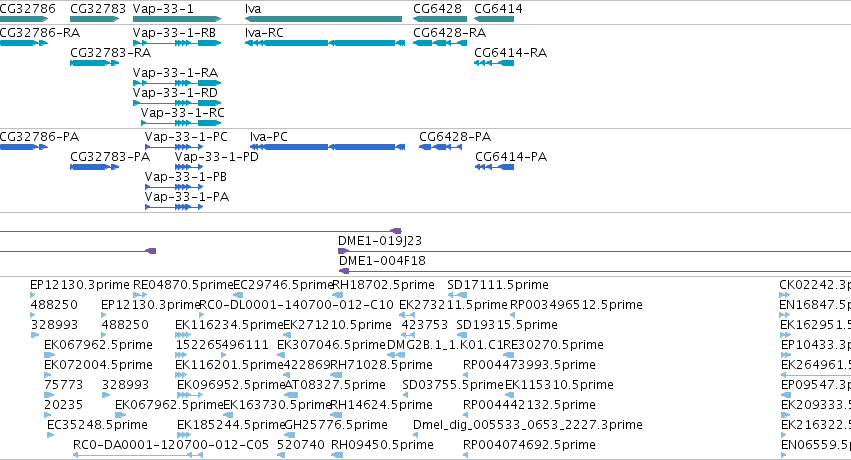Select EST EK271210.5prime
Viewport: 851px width, 460px height.
click(337, 325)
